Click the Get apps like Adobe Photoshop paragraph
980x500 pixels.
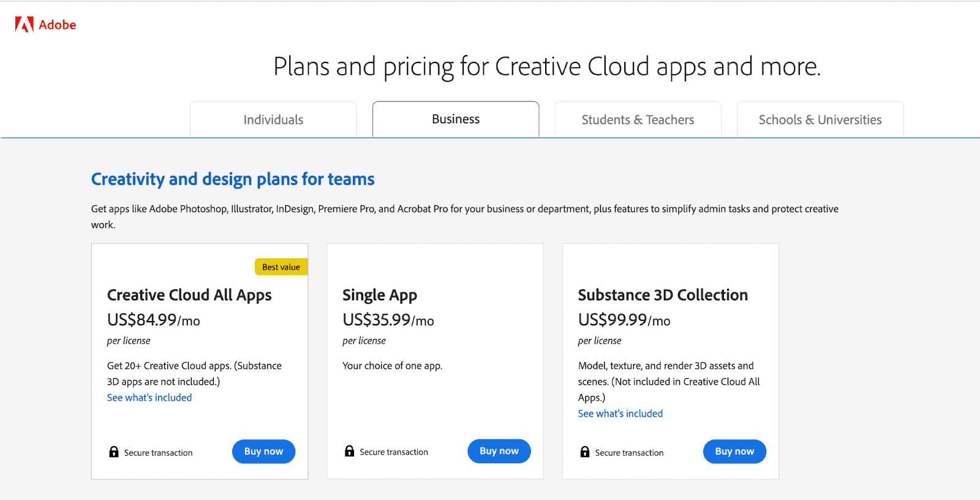click(x=465, y=217)
